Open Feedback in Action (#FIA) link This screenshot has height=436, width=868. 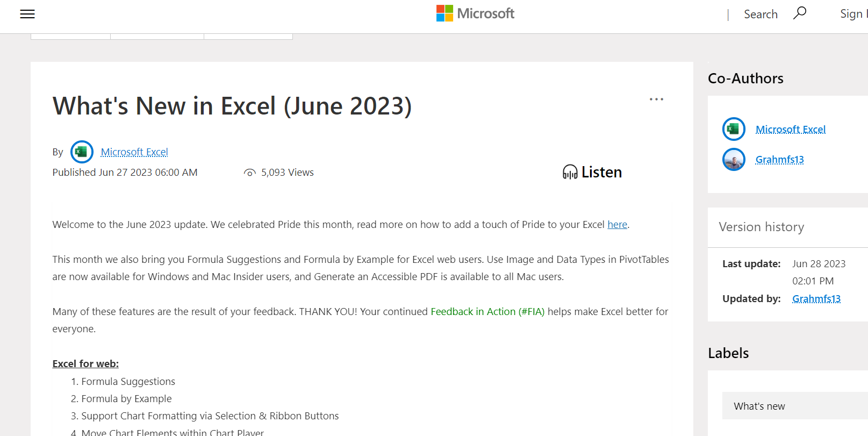487,312
